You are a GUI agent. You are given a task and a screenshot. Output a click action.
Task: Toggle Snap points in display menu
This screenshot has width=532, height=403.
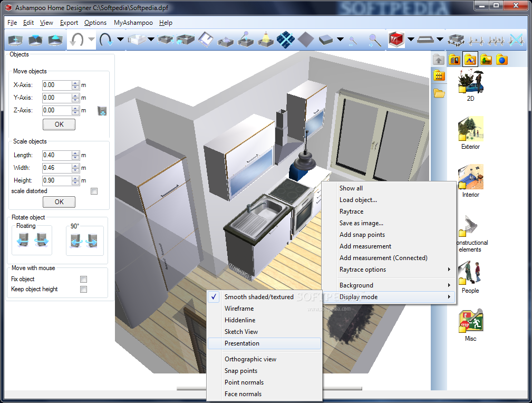[264, 371]
